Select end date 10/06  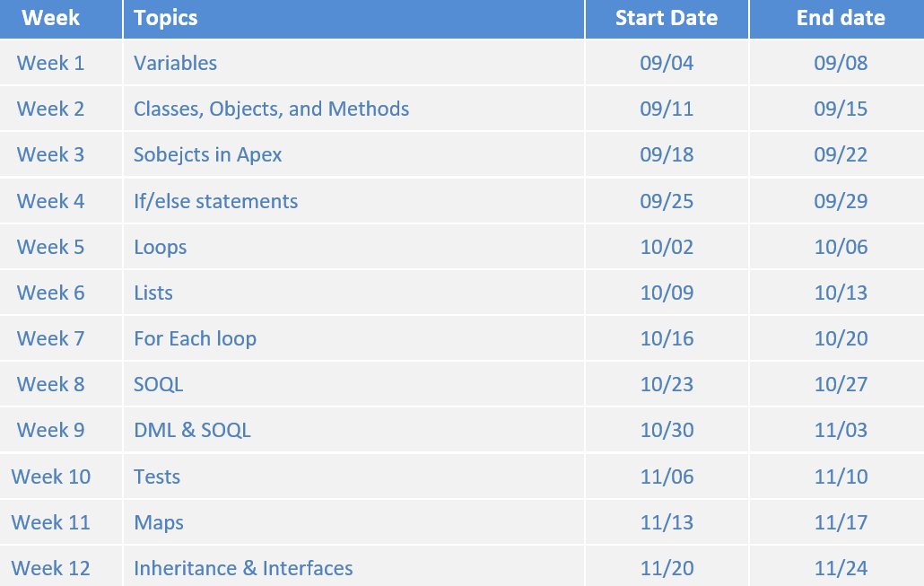pyautogui.click(x=841, y=247)
